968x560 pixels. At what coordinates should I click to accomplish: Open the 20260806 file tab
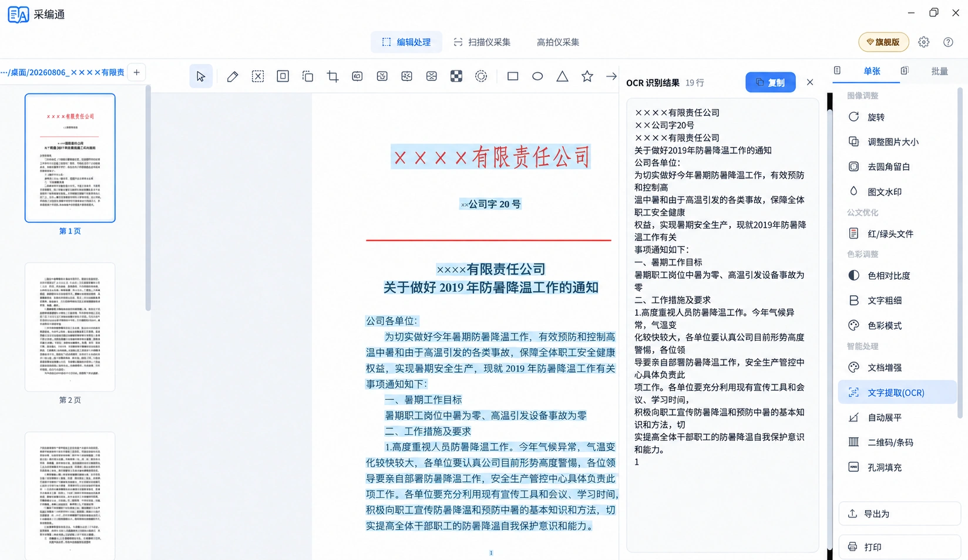[x=62, y=72]
